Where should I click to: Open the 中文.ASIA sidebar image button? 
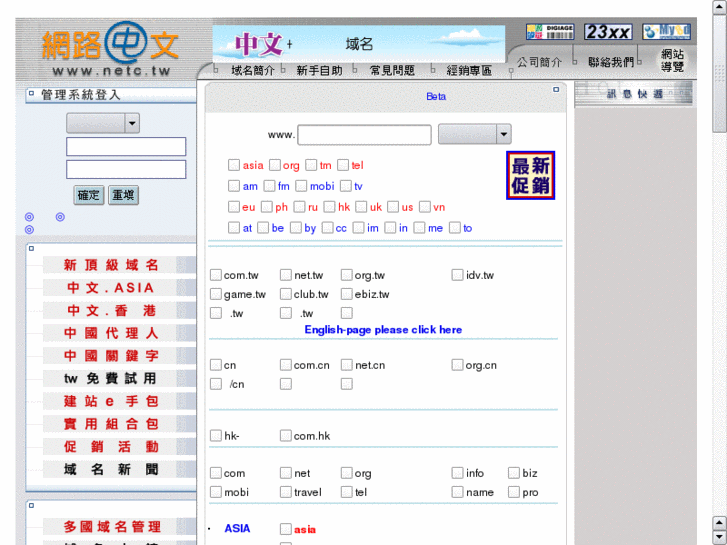pos(110,288)
